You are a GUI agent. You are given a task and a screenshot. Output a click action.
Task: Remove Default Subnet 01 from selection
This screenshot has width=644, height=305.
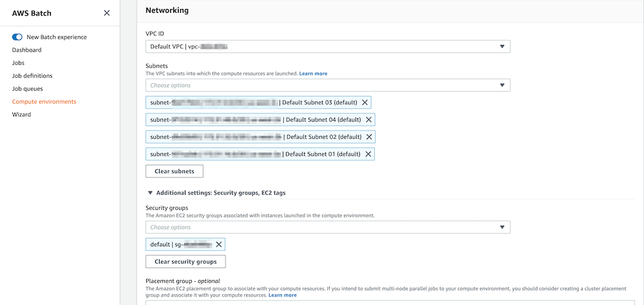coord(368,154)
